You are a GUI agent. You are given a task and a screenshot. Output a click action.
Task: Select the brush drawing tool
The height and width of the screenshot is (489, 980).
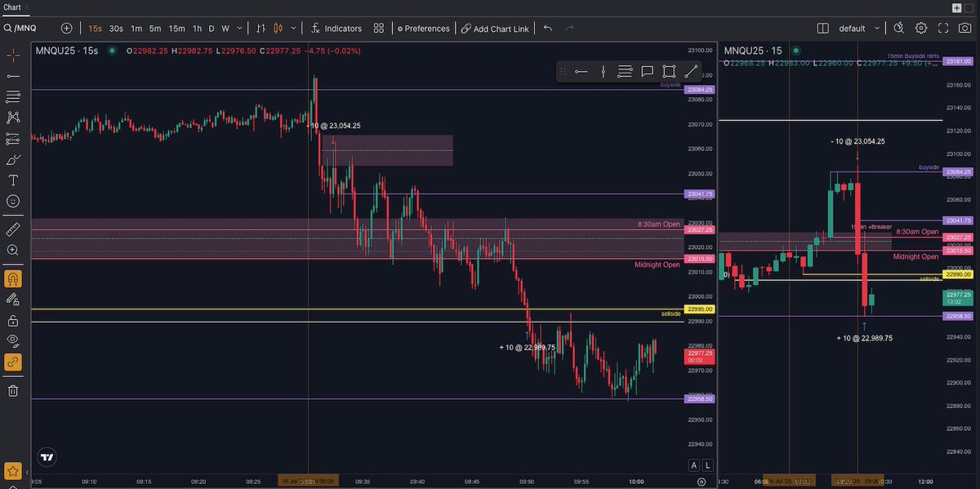point(13,159)
